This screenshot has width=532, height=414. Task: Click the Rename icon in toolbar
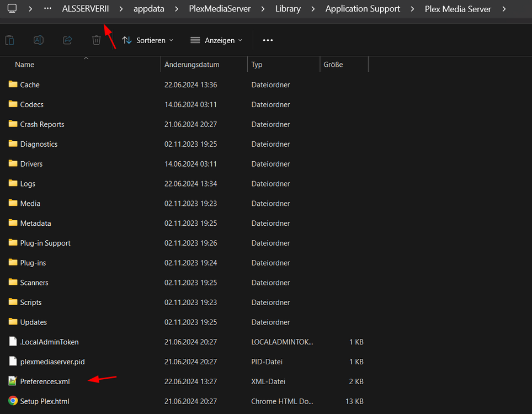click(x=39, y=40)
